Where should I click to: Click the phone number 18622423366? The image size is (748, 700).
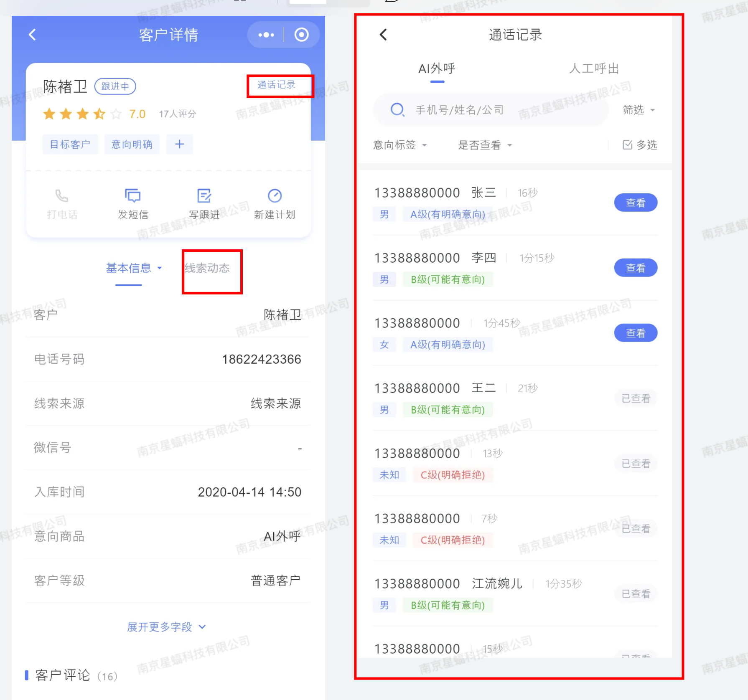[262, 359]
